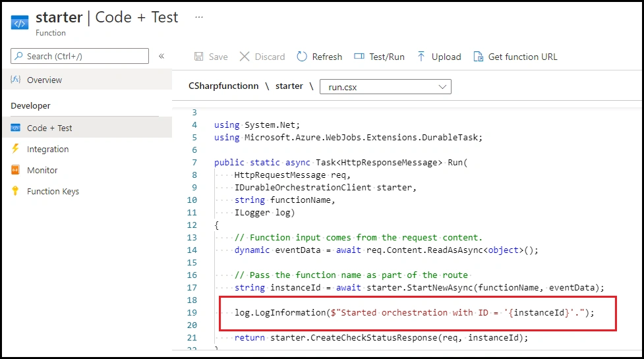
Task: Save the code changes
Action: tap(211, 57)
